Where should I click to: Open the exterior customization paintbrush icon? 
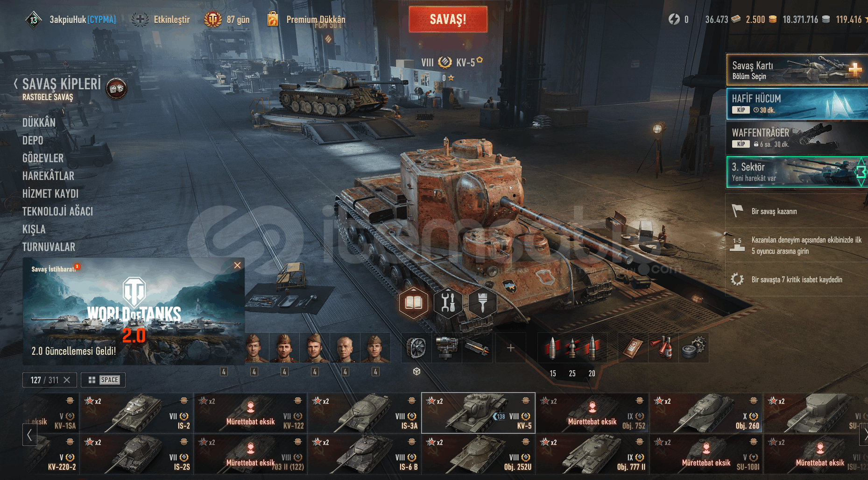tap(482, 303)
